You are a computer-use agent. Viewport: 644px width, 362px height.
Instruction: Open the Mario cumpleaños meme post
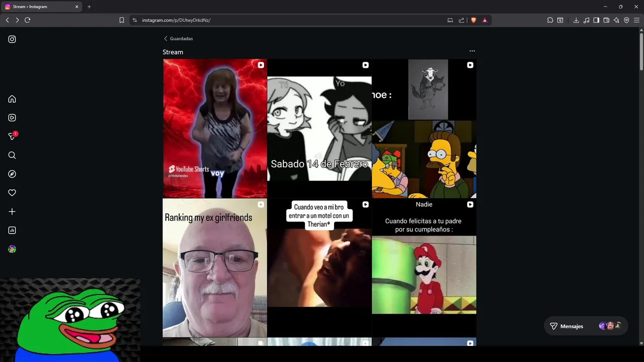coord(424,267)
